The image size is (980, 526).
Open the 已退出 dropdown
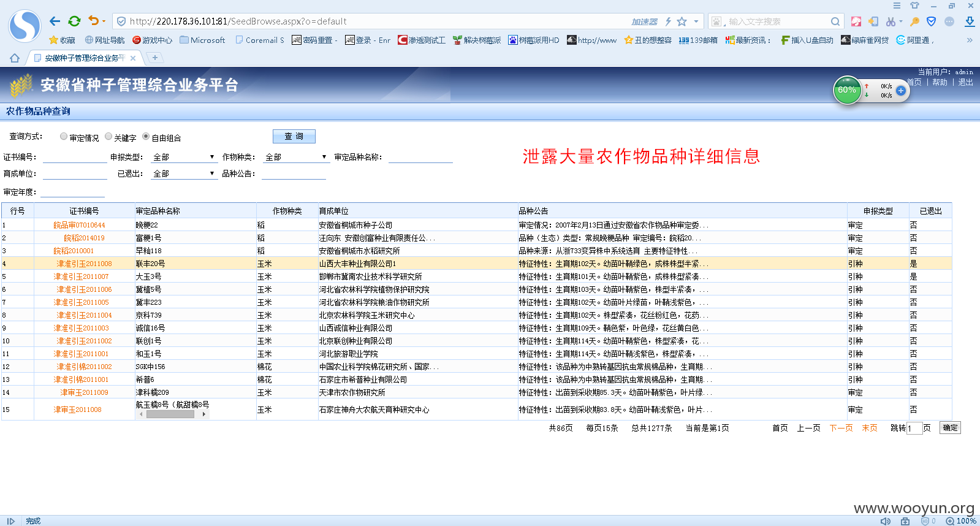(184, 173)
